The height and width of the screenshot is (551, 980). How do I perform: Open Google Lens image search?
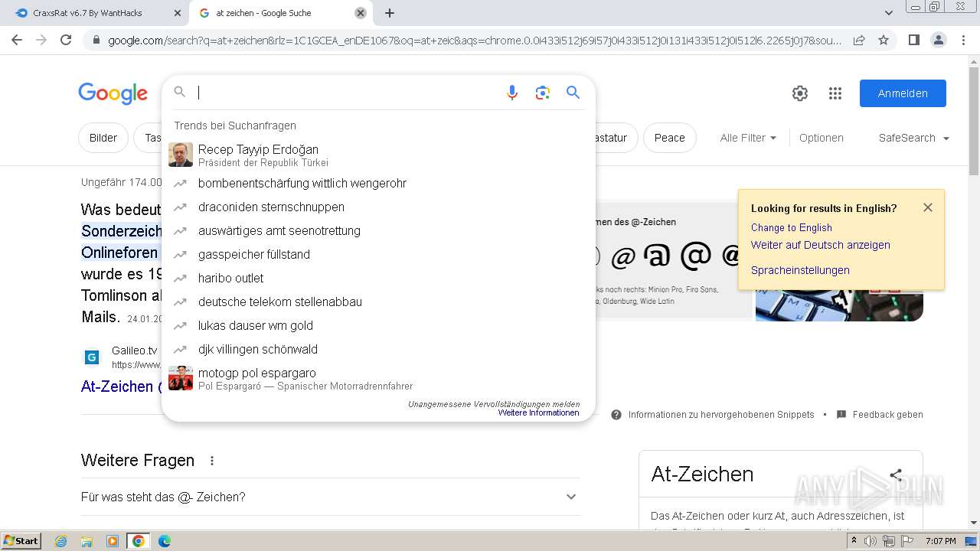(543, 93)
